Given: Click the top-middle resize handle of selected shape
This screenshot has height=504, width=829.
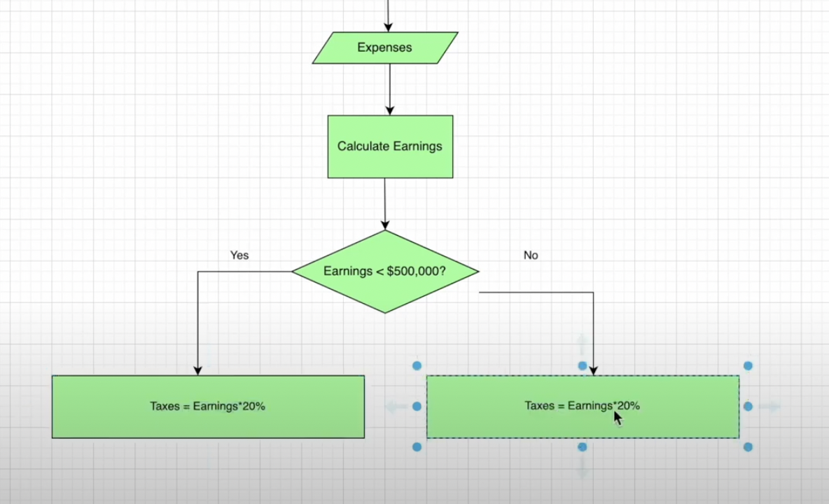Looking at the screenshot, I should point(582,365).
